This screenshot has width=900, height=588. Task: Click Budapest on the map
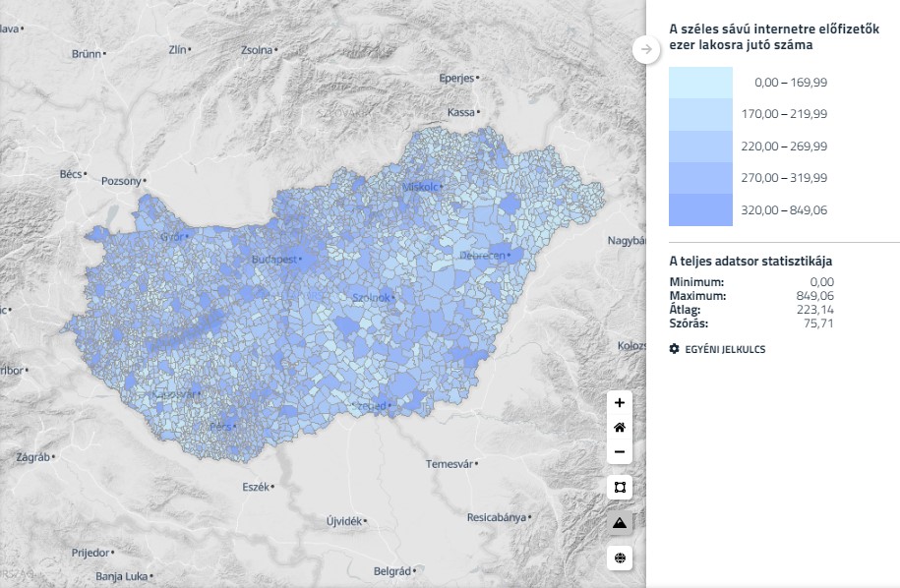tap(277, 260)
